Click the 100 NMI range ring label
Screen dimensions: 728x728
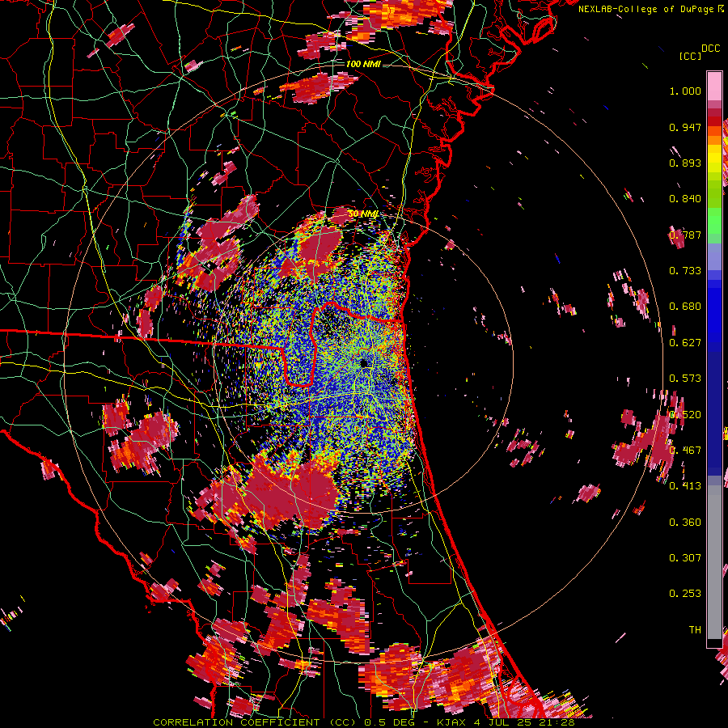363,64
